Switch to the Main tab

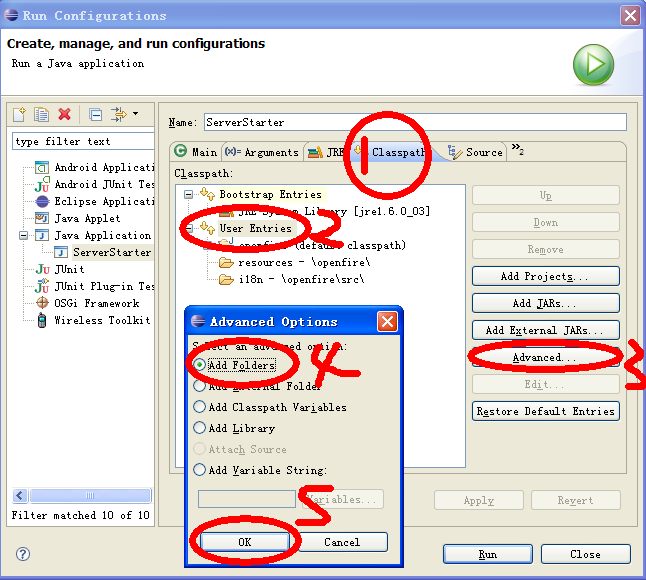[x=196, y=152]
